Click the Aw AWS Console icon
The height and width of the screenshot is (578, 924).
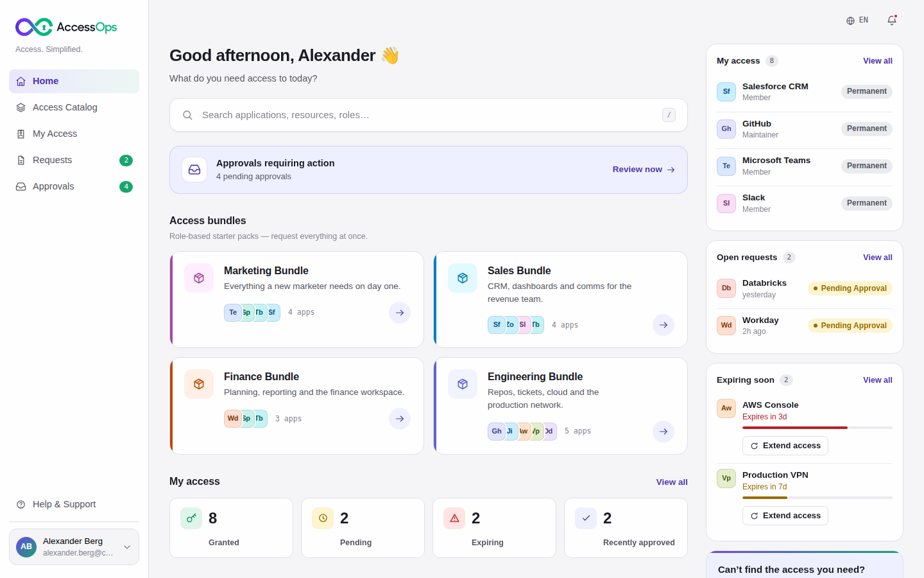[x=726, y=408]
